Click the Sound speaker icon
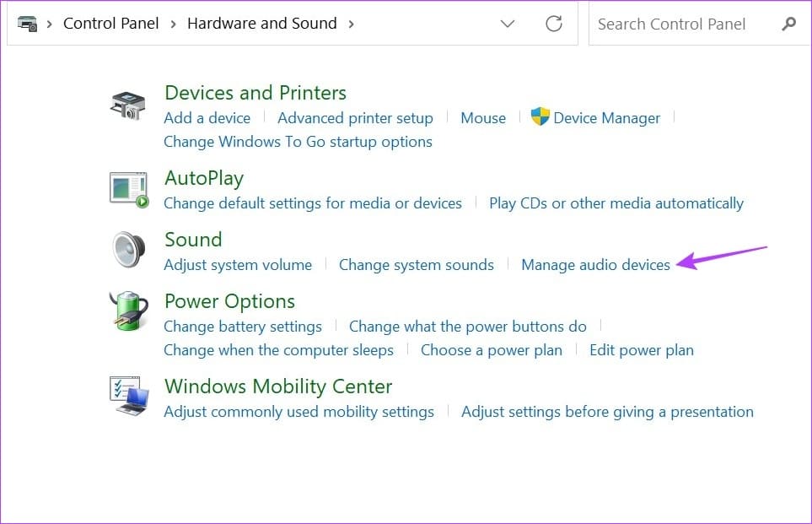812x524 pixels. (x=128, y=250)
